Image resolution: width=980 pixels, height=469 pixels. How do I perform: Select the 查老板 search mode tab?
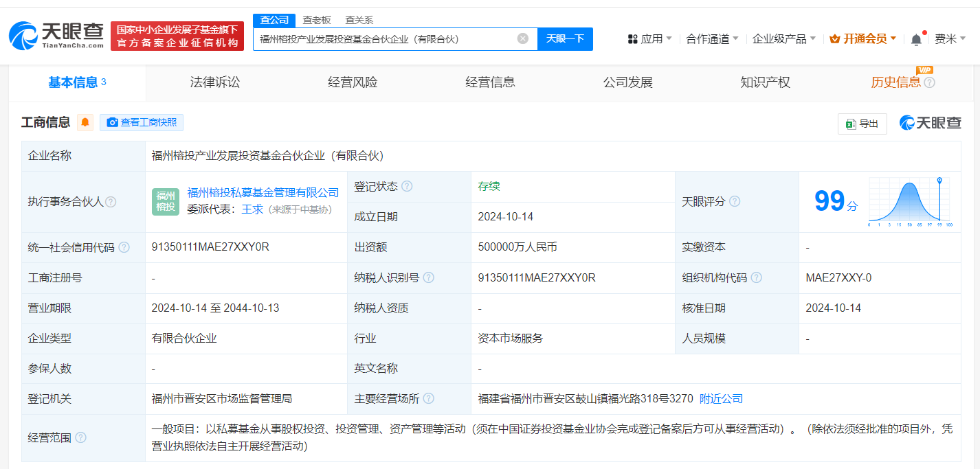pyautogui.click(x=317, y=20)
